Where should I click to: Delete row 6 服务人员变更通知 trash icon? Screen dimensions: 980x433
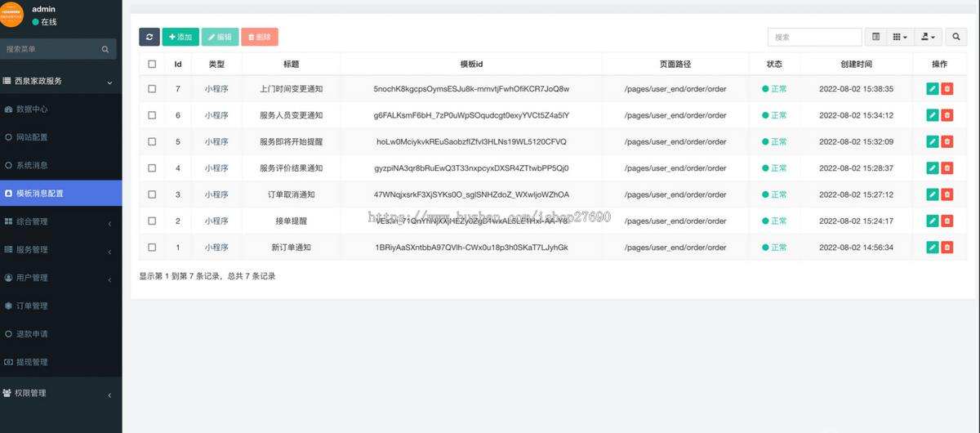947,115
